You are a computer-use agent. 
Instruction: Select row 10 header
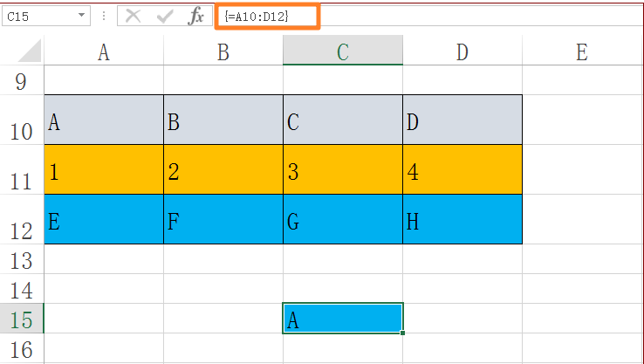click(x=22, y=120)
